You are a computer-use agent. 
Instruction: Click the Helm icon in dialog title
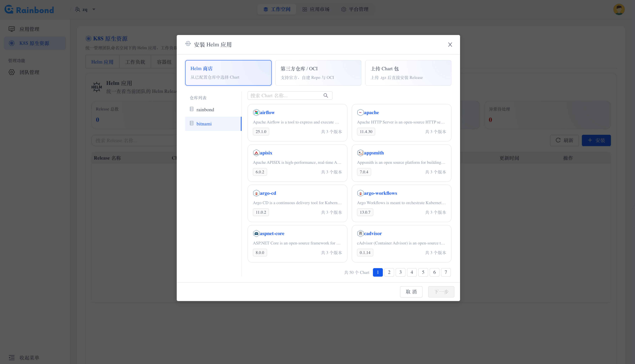[x=188, y=44]
